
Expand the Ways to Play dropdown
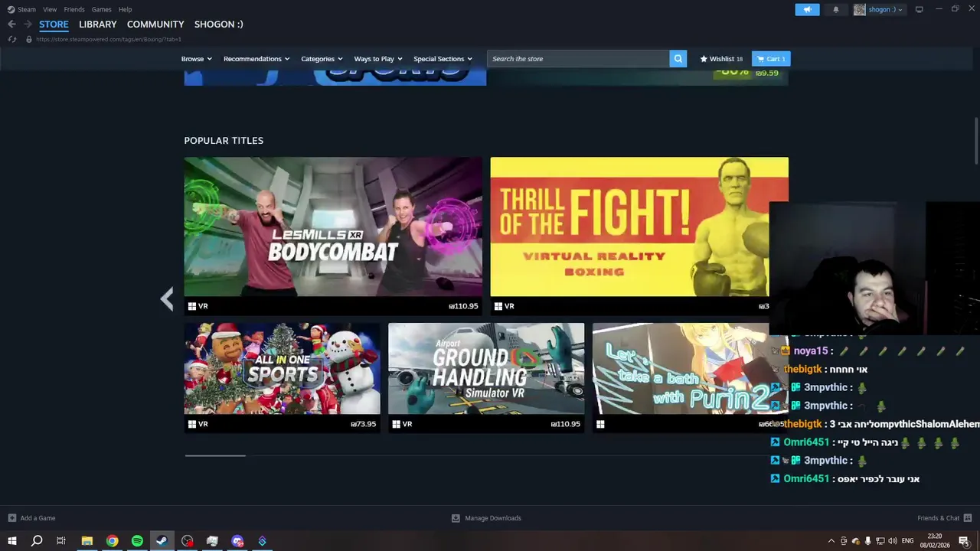click(378, 59)
